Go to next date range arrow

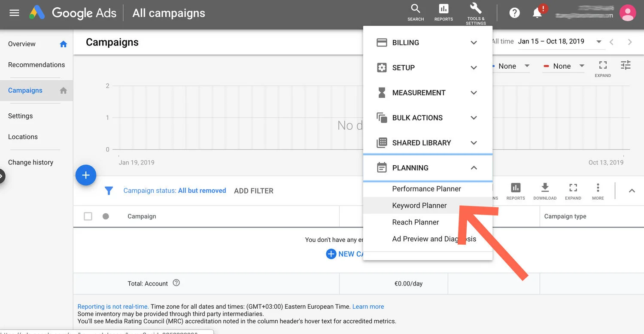[x=630, y=42]
